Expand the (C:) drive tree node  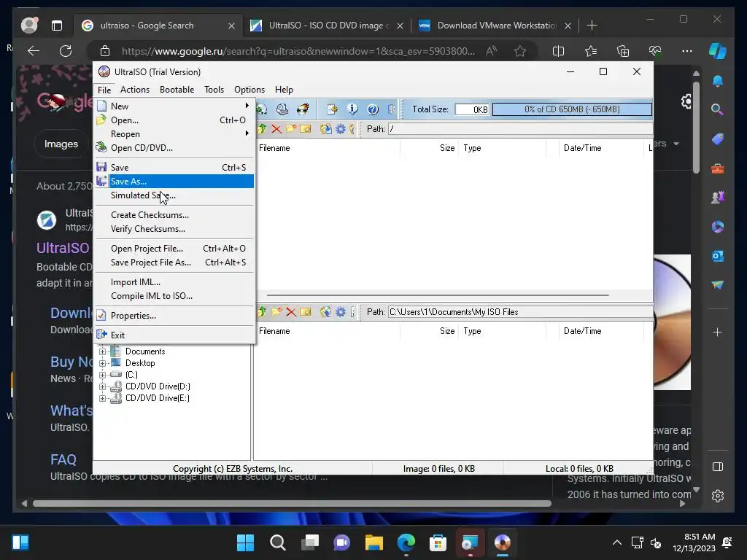[x=102, y=376]
